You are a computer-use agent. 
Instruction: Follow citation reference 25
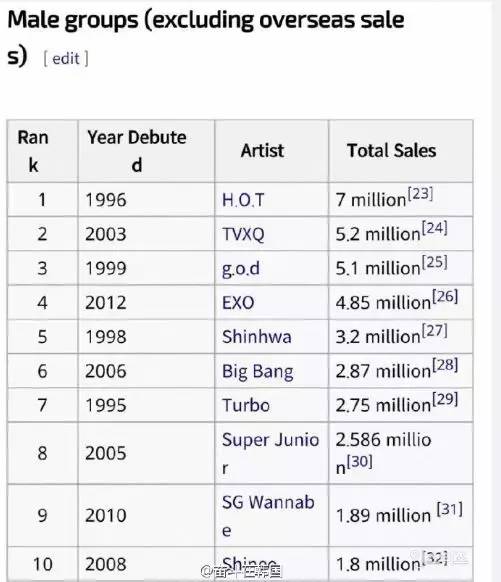coord(434,262)
